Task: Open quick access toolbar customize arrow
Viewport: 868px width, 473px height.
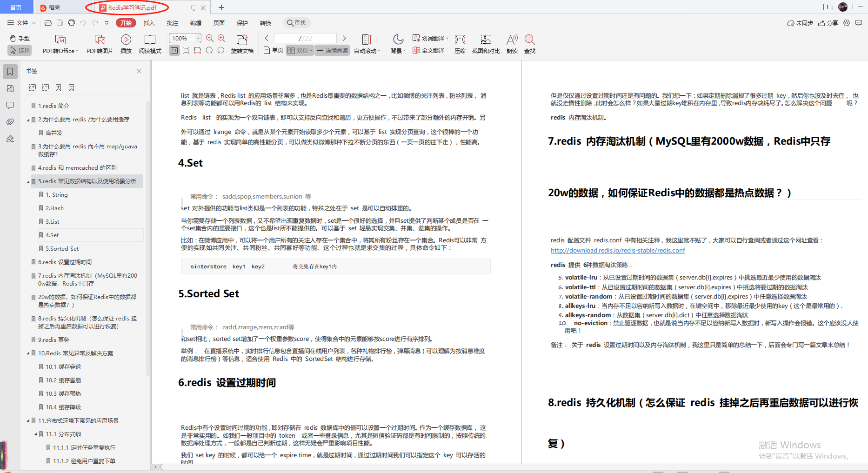Action: tap(107, 23)
